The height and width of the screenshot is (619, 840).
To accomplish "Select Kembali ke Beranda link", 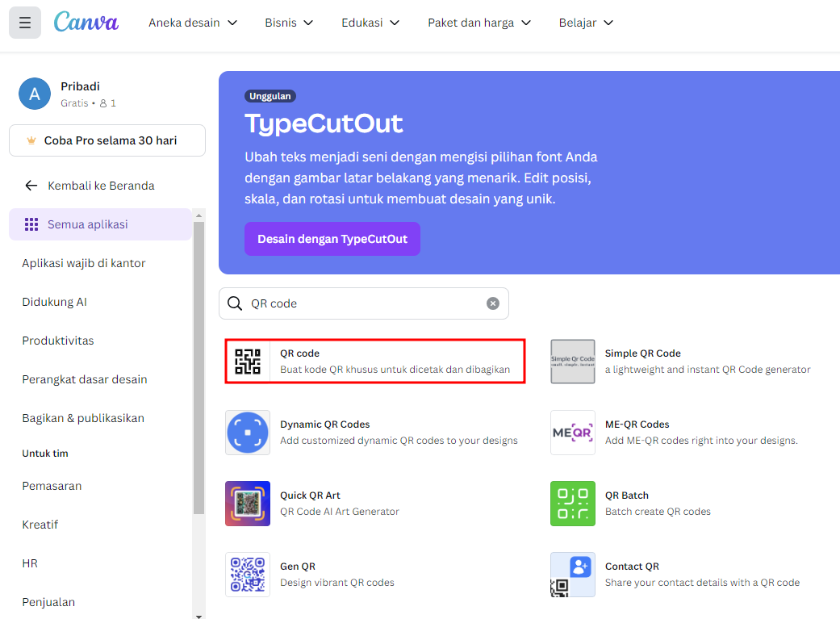I will coord(101,186).
